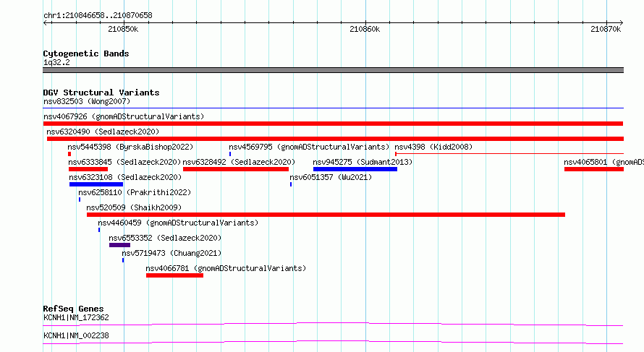Open the nsv4066781 (gnomADStructuralVariants) label
The image size is (644, 352).
pos(226,268)
